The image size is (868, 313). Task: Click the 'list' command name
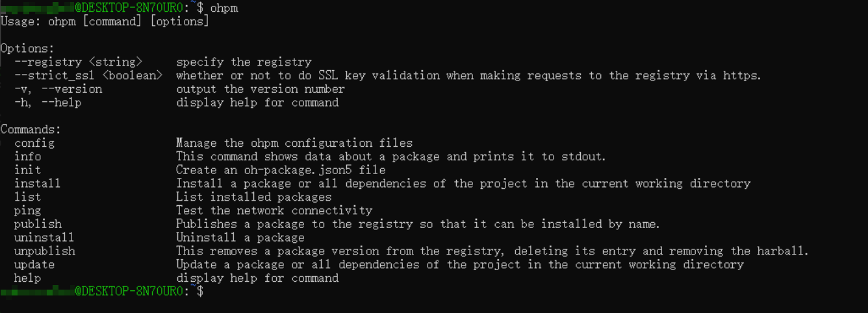28,197
